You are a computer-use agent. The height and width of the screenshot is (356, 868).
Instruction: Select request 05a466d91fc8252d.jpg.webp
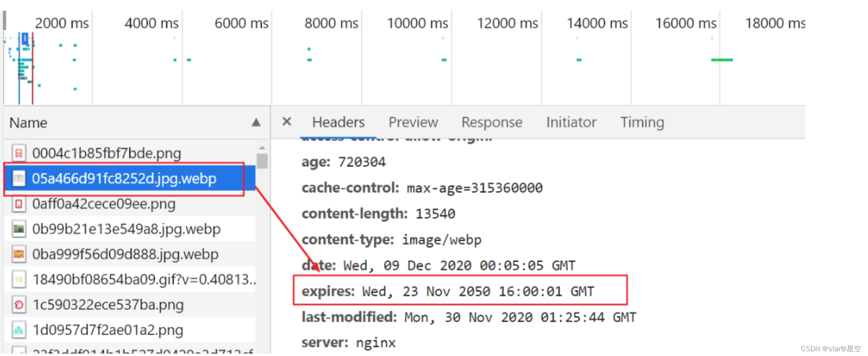(x=130, y=178)
